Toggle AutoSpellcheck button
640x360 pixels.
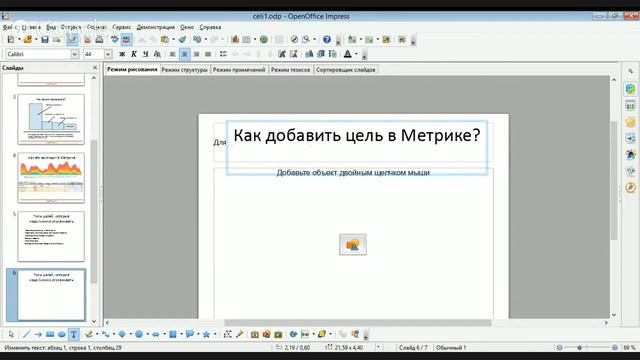pos(127,40)
